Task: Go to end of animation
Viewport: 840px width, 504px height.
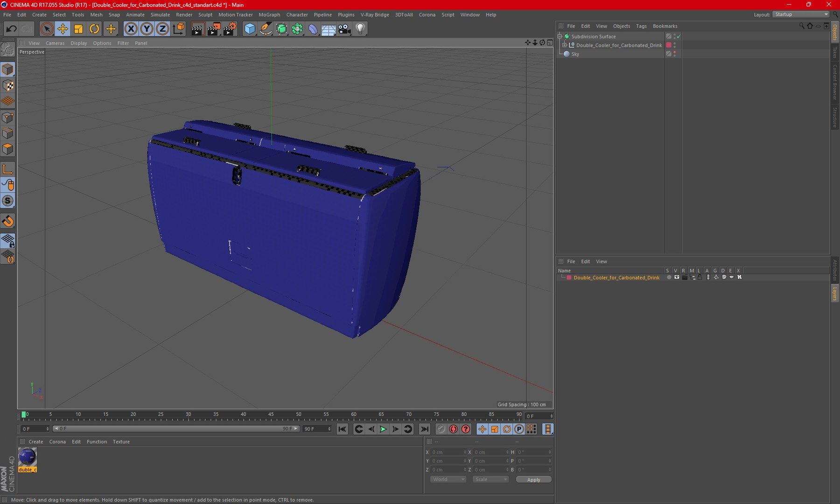Action: (x=424, y=429)
